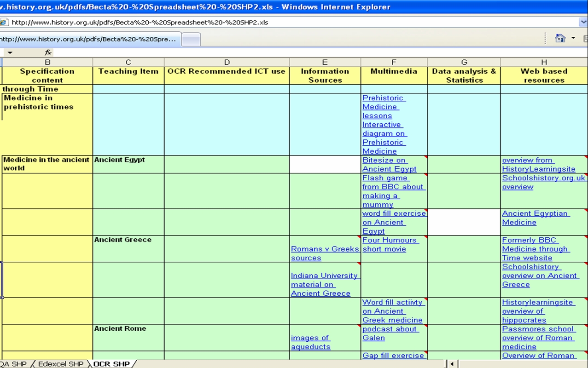Image resolution: width=588 pixels, height=368 pixels.
Task: Click the Home icon on the toolbar
Action: point(560,38)
